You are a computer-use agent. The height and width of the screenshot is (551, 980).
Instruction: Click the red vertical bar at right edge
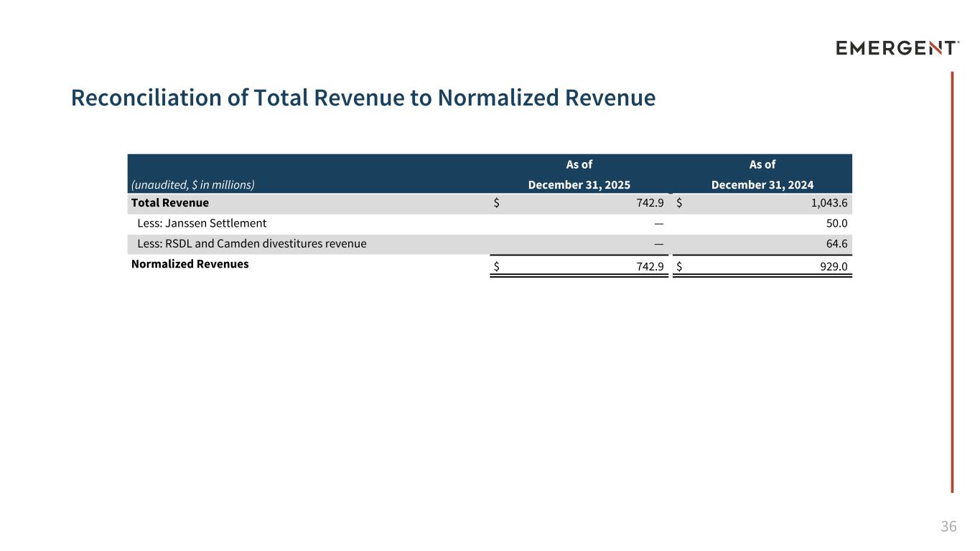952,281
